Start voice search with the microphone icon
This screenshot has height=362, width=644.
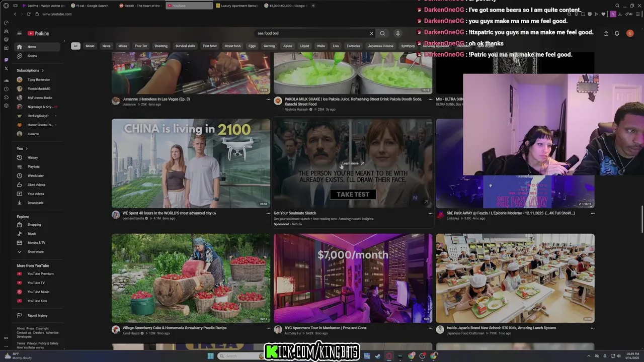tap(397, 33)
